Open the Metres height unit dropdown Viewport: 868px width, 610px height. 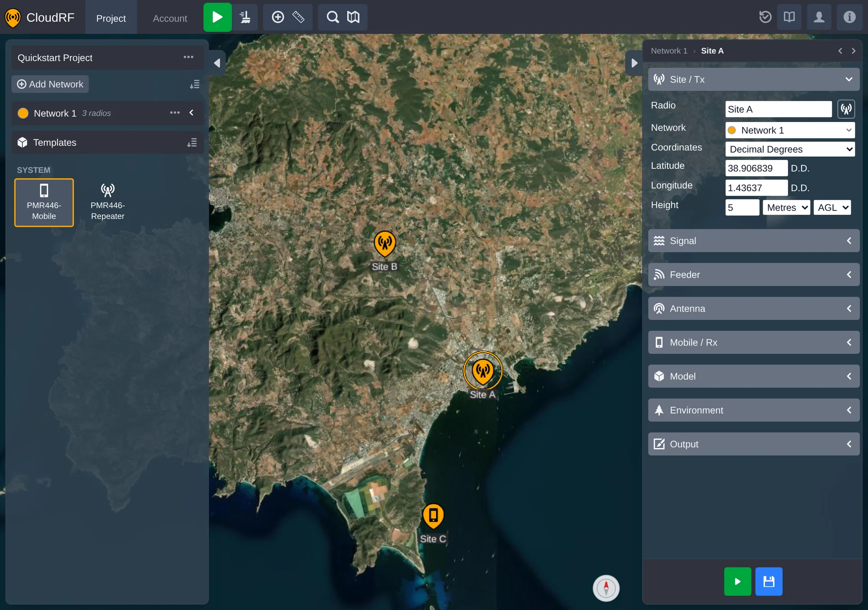(x=786, y=207)
